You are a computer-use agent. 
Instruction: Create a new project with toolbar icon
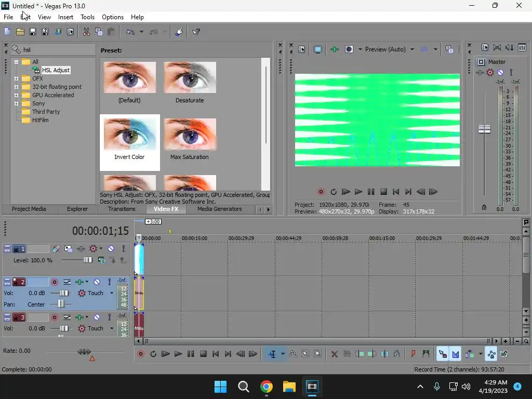(x=7, y=32)
